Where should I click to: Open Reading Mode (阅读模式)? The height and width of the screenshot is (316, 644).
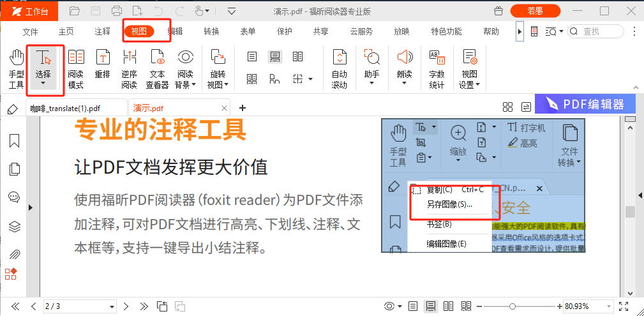pyautogui.click(x=75, y=69)
